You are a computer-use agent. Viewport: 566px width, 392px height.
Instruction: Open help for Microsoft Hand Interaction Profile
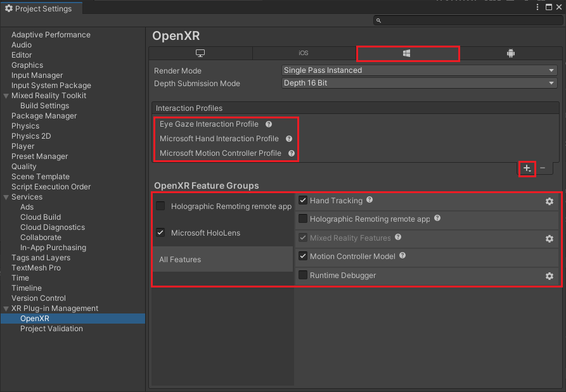click(x=289, y=139)
